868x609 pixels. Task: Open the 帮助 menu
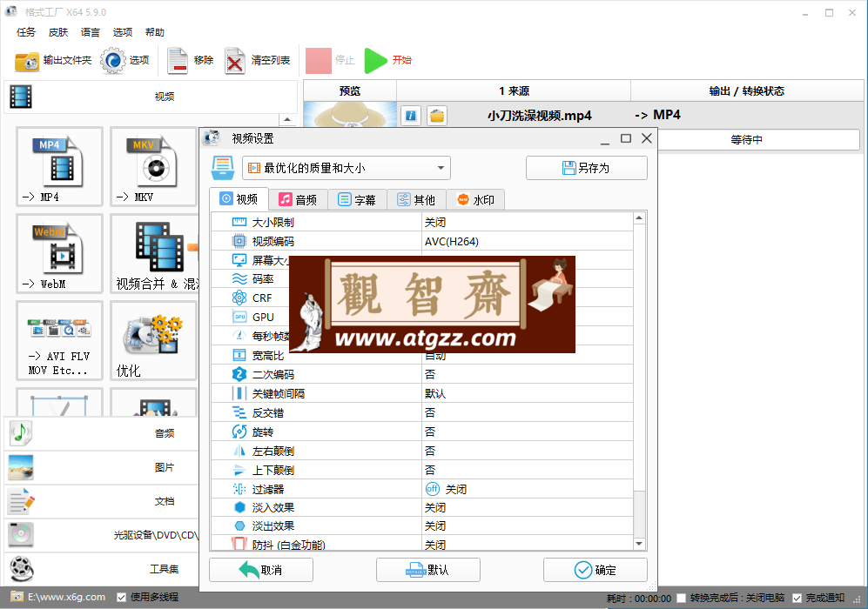click(154, 32)
